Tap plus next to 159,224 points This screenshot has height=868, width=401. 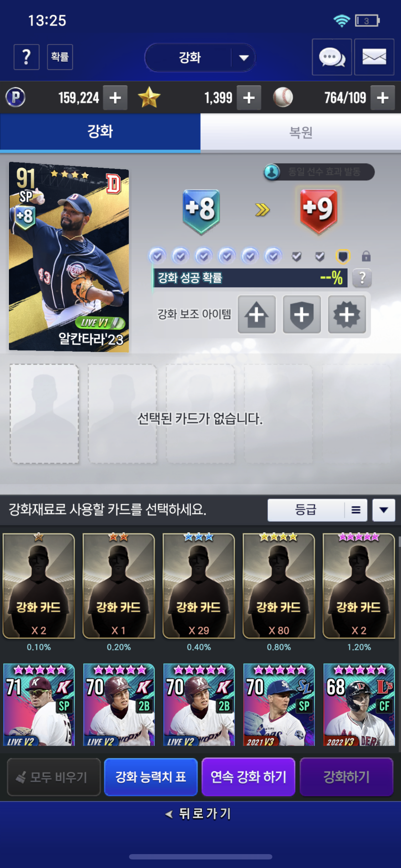(x=115, y=98)
